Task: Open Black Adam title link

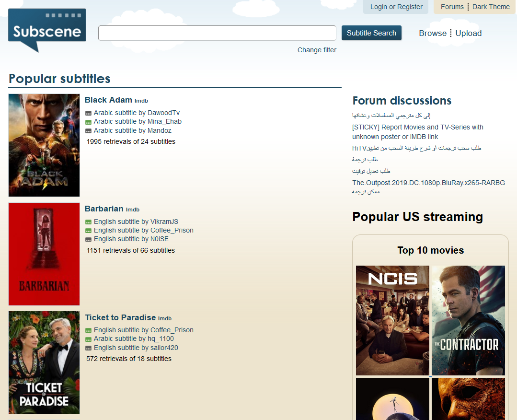Action: [108, 100]
